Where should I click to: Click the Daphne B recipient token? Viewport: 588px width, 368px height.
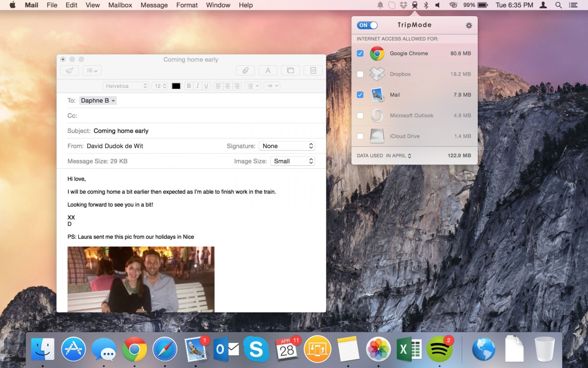(x=98, y=101)
